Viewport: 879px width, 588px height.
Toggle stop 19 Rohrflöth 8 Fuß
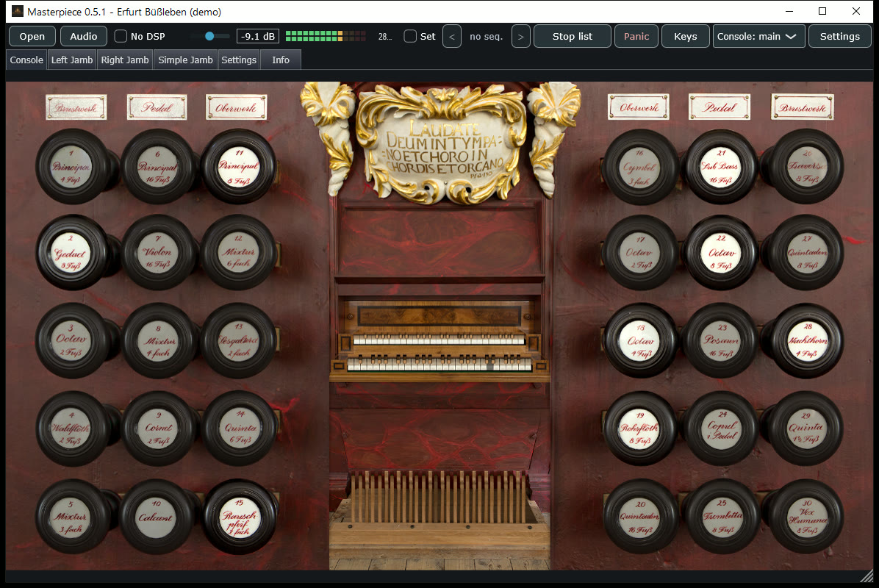pos(639,429)
